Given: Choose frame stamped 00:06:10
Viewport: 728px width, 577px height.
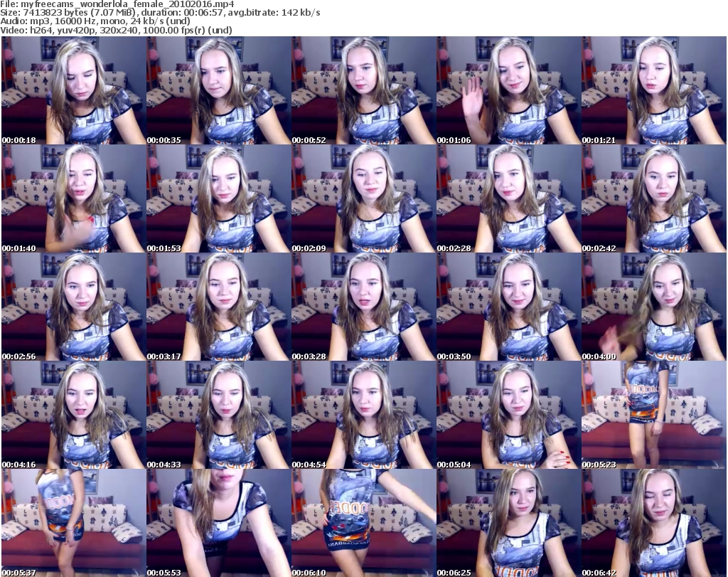Looking at the screenshot, I should (363, 523).
